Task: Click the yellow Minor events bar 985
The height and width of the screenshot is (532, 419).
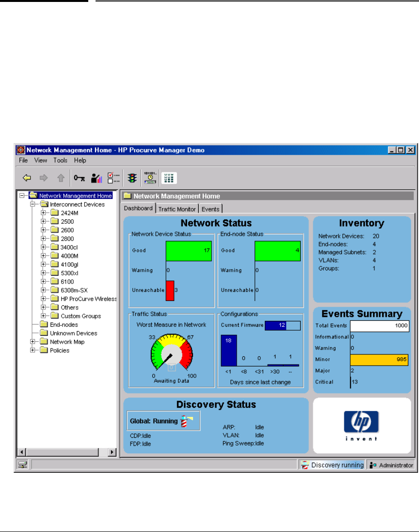Action: click(379, 360)
